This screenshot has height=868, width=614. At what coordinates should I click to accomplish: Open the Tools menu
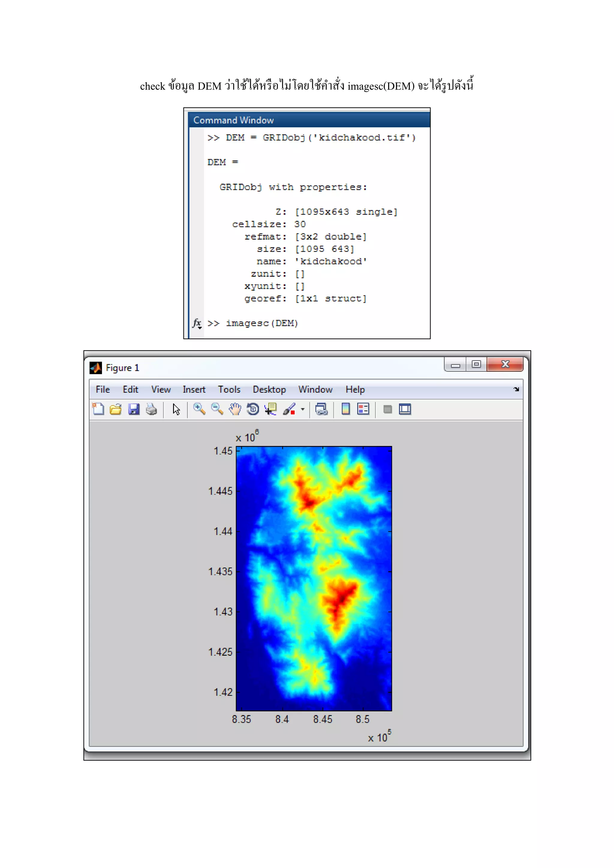229,389
